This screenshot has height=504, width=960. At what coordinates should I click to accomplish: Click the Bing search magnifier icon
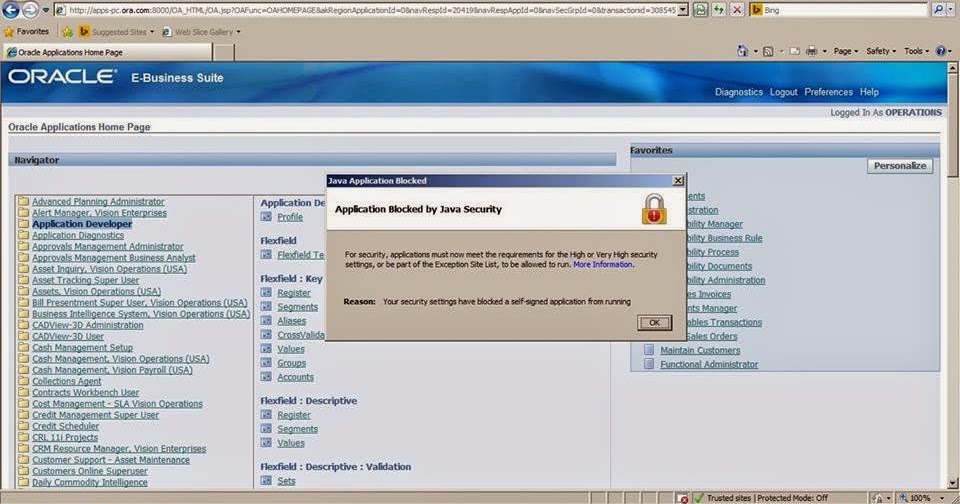pyautogui.click(x=938, y=10)
